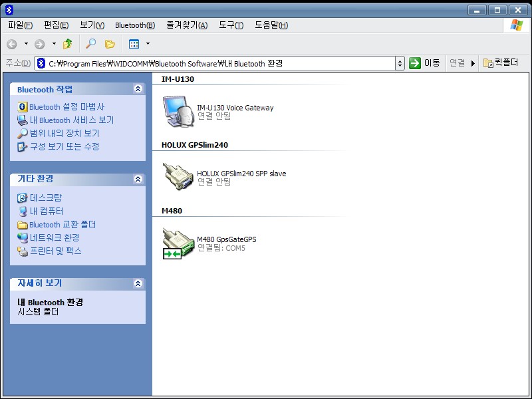Screen dimensions: 532x399
Task: Go up one folder level
Action: pyautogui.click(x=68, y=44)
